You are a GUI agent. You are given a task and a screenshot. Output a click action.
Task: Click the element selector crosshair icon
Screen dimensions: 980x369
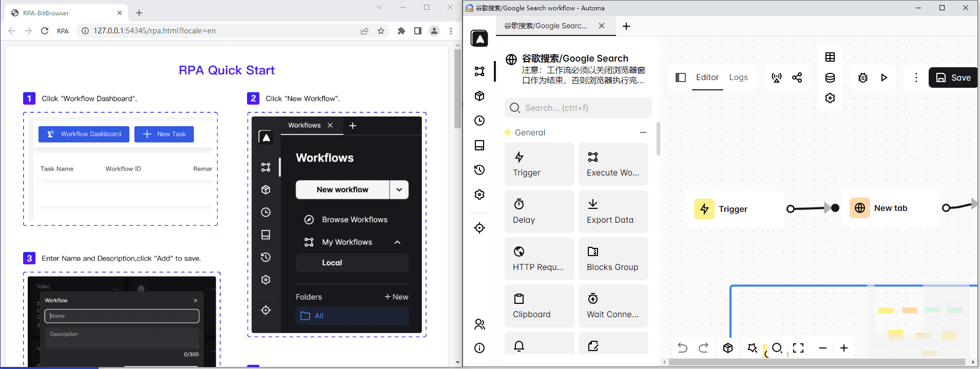point(479,228)
